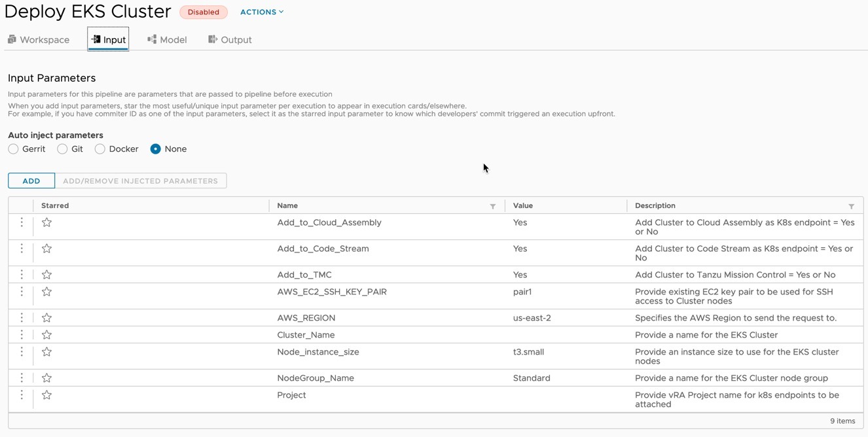Screen dimensions: 868x437
Task: Switch to the Output tab
Action: tap(230, 40)
